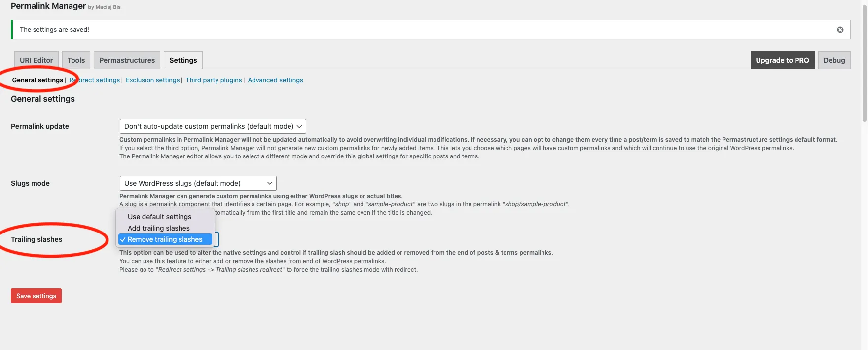The height and width of the screenshot is (350, 868).
Task: Open the General settings section link
Action: tap(37, 80)
